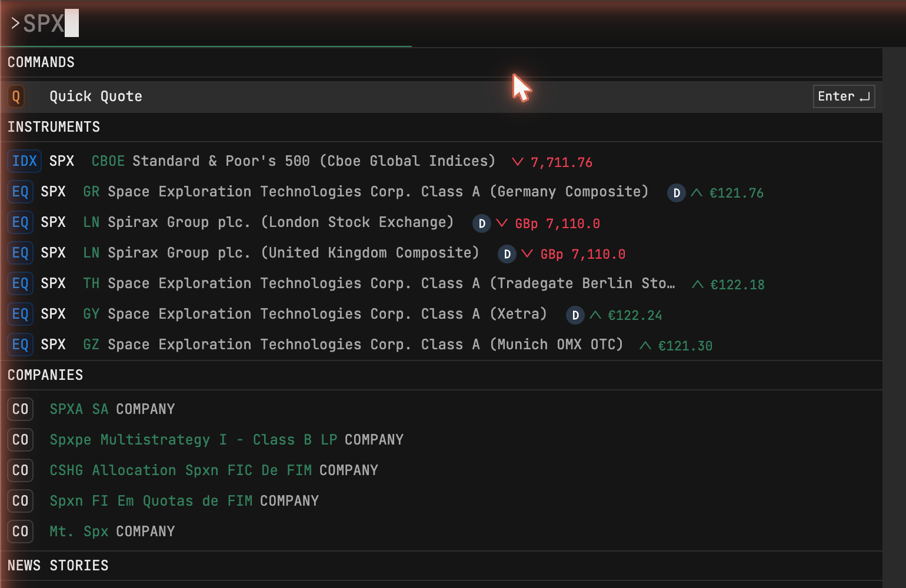Screen dimensions: 906x588
Task: Click the CO badge beside Spxpe Multistrategy
Action: [21, 440]
